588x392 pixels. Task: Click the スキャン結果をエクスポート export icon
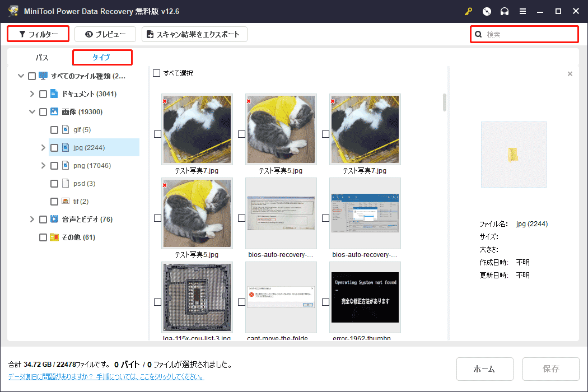pos(151,34)
